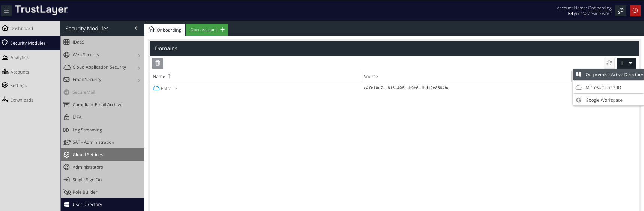Viewport: 644px width, 211px height.
Task: Collapse the Security Modules panel arrow
Action: pyautogui.click(x=136, y=28)
